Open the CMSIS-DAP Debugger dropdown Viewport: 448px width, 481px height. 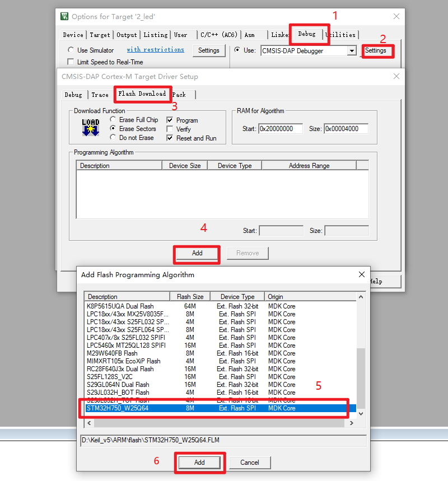[x=352, y=51]
